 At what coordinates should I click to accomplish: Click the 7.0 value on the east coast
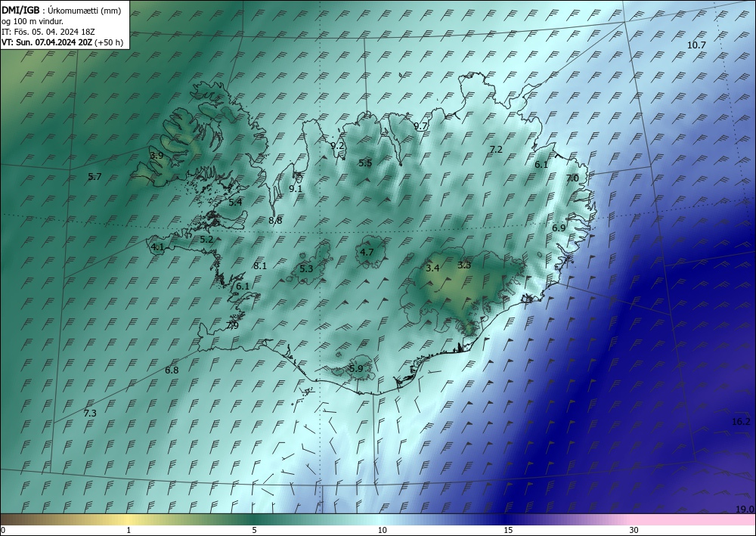(572, 178)
